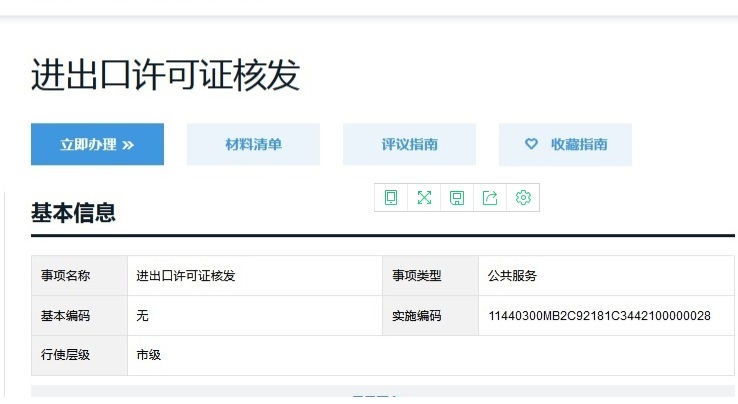Select the 事项类型 label cell
Image resolution: width=738 pixels, height=404 pixels.
pyautogui.click(x=417, y=276)
